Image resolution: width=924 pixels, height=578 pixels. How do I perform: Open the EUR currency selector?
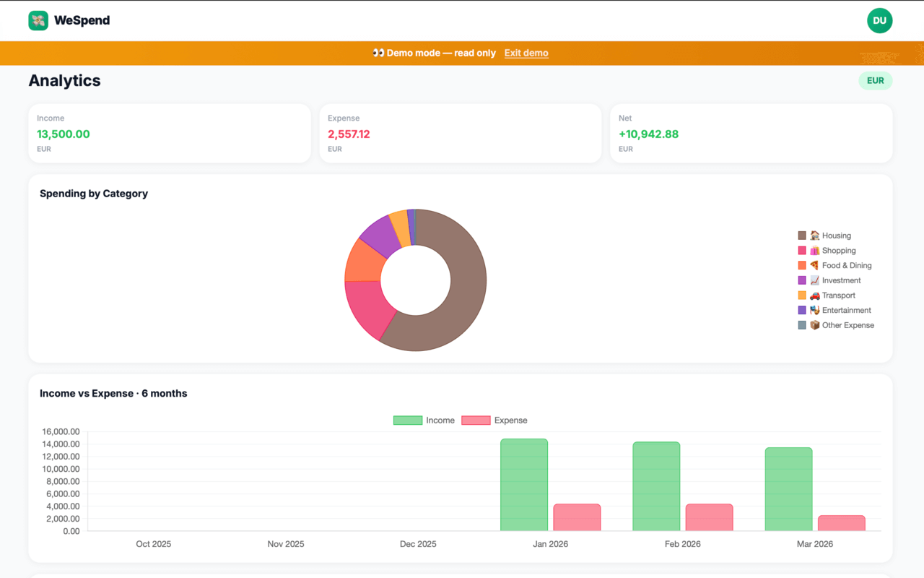coord(876,80)
